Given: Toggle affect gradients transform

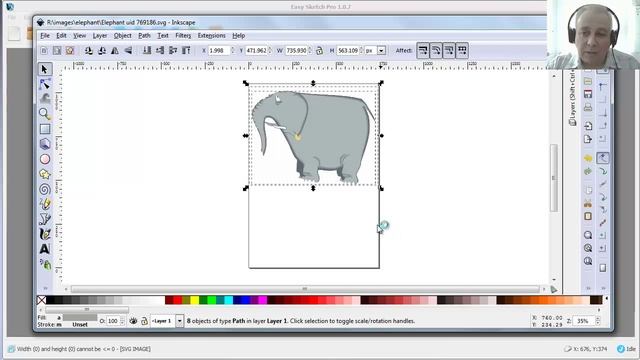Looking at the screenshot, I should pyautogui.click(x=449, y=51).
